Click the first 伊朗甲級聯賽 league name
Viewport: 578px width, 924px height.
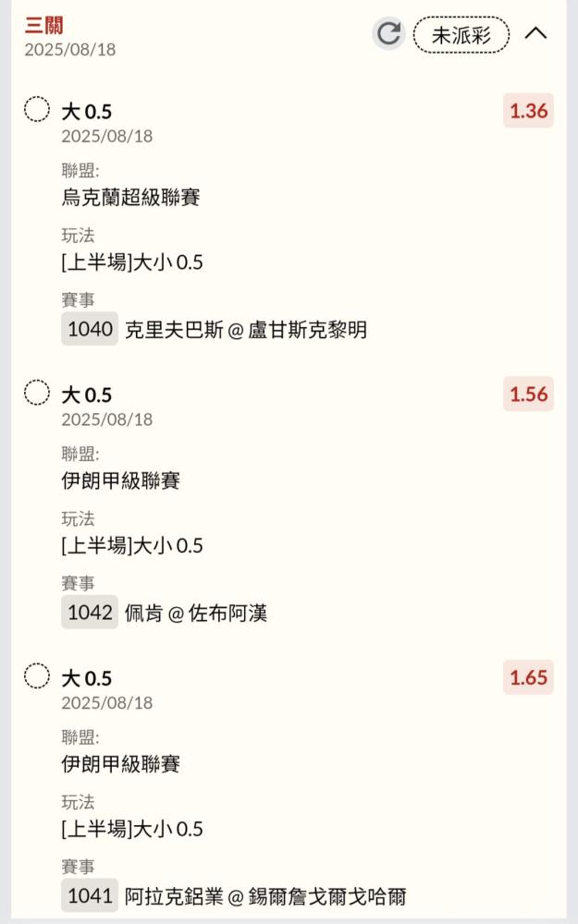120,480
